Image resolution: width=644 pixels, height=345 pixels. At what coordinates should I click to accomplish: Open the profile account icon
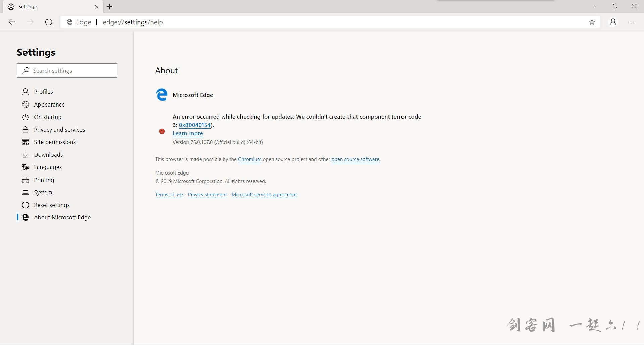[613, 22]
